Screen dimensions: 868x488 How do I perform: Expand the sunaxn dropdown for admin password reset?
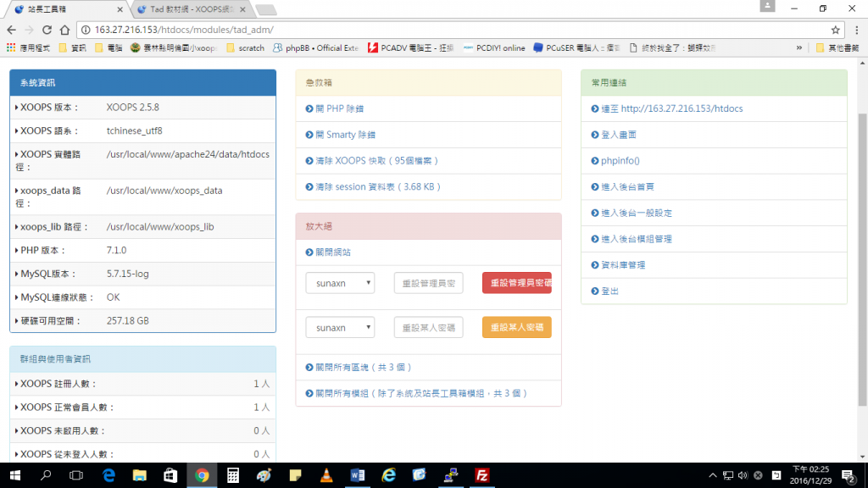[340, 283]
